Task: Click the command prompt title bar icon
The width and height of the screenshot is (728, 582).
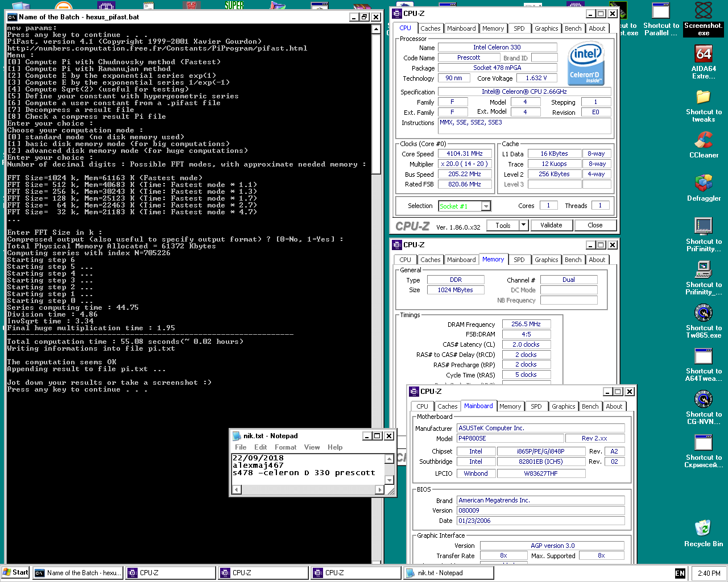Action: coord(12,17)
